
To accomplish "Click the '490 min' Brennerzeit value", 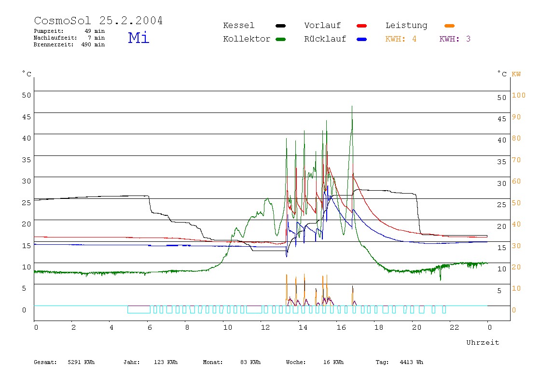I will point(93,44).
